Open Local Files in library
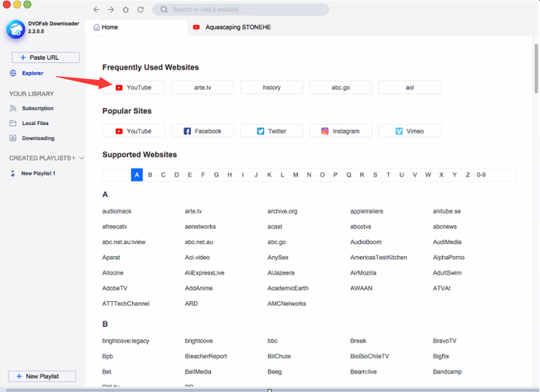The width and height of the screenshot is (540, 392). click(35, 123)
